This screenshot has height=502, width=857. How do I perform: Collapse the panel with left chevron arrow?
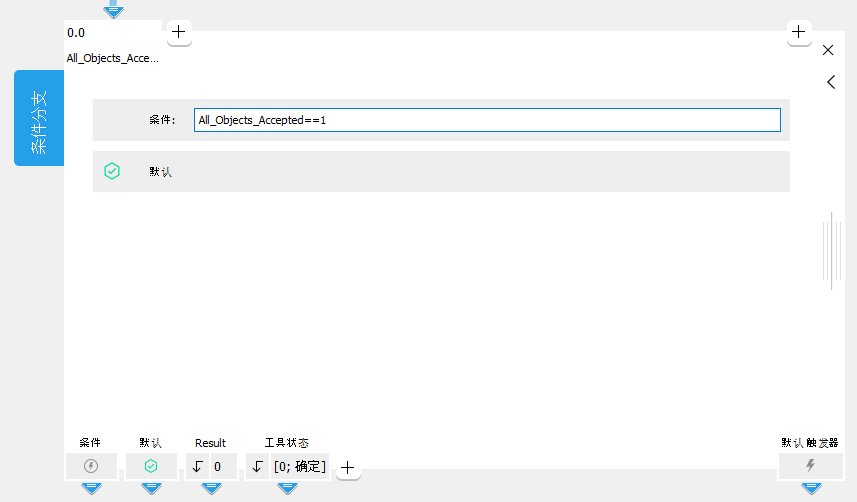point(830,82)
